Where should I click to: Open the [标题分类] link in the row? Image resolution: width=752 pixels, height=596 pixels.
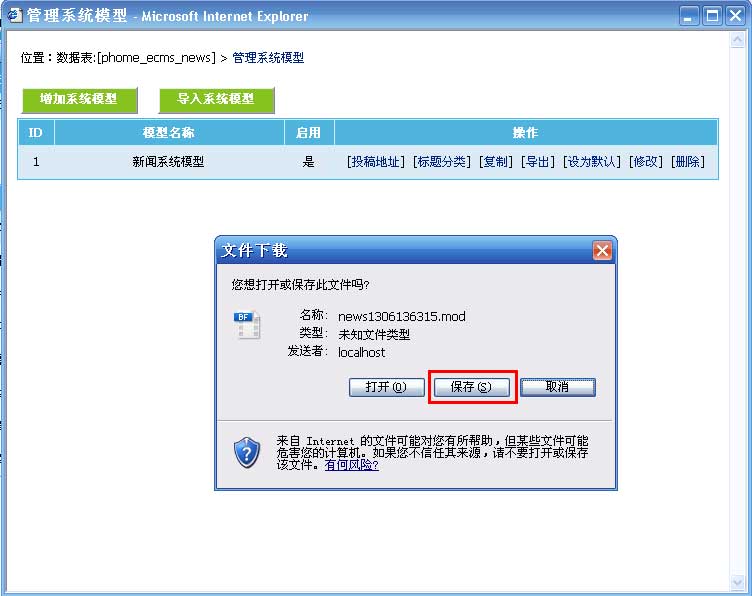pos(442,161)
